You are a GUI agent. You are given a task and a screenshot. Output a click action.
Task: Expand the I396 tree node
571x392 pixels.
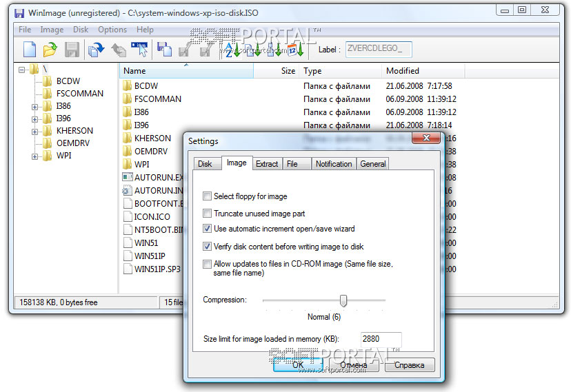[34, 119]
